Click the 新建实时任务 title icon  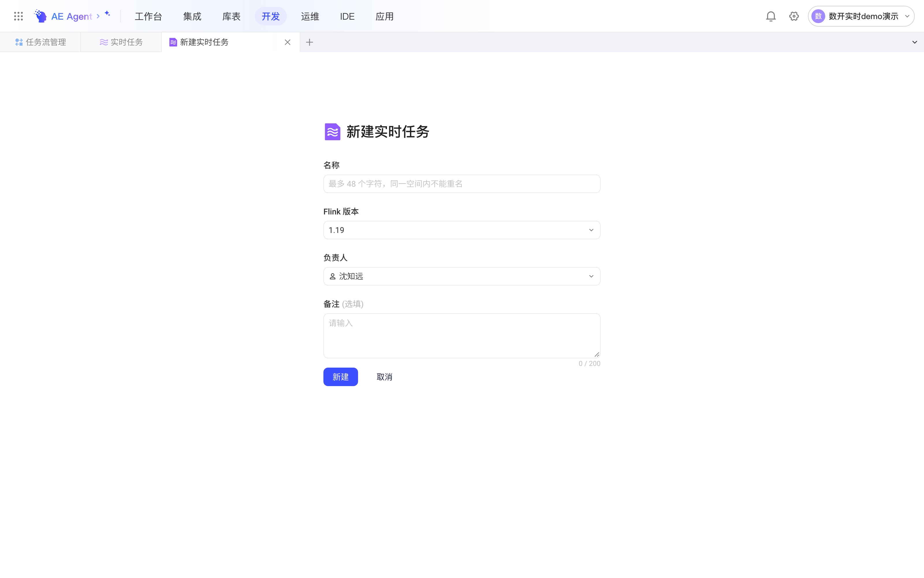click(332, 132)
